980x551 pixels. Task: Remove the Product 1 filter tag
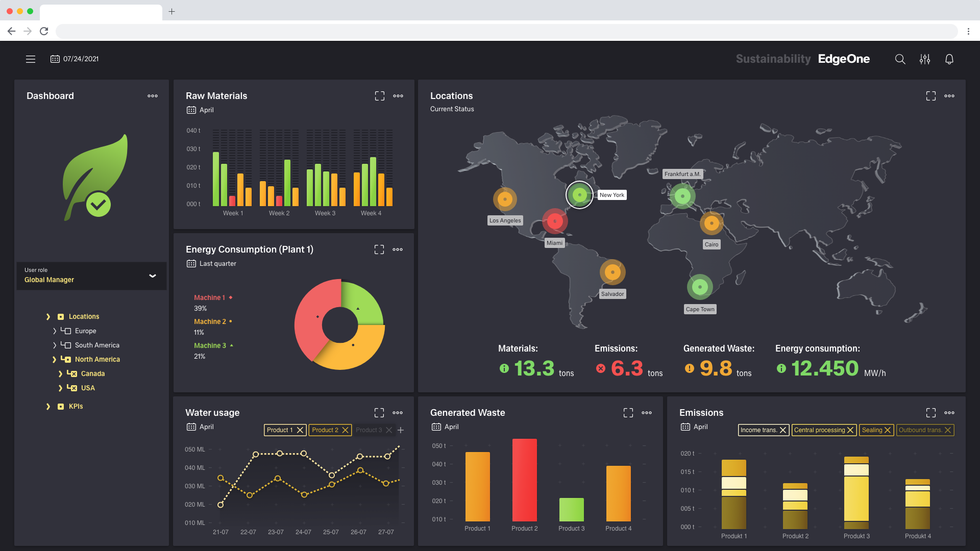pos(300,430)
